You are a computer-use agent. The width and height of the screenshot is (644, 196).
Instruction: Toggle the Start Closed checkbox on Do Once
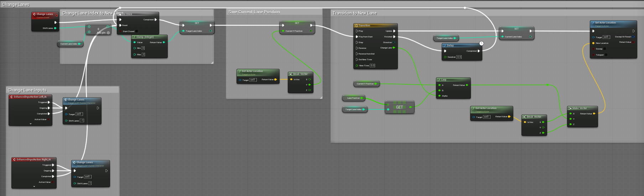point(136,31)
